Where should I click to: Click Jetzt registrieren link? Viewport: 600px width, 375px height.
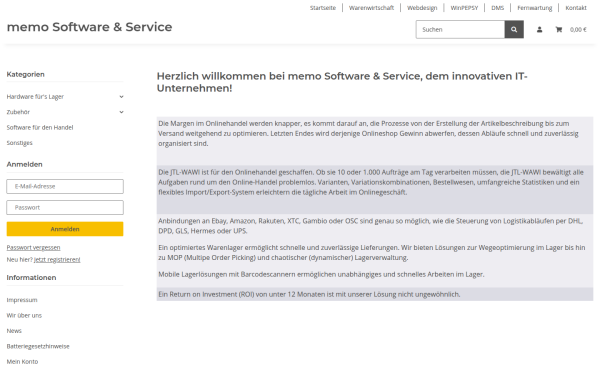57,259
